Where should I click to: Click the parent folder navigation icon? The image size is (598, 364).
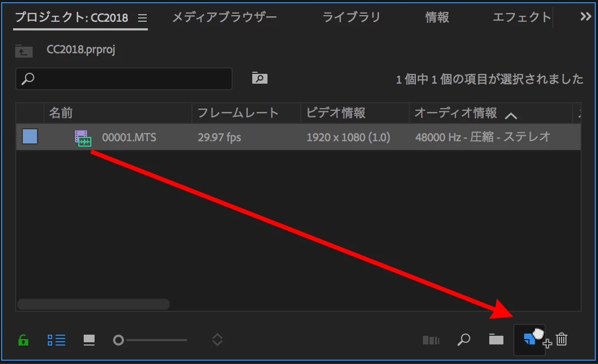[x=23, y=51]
